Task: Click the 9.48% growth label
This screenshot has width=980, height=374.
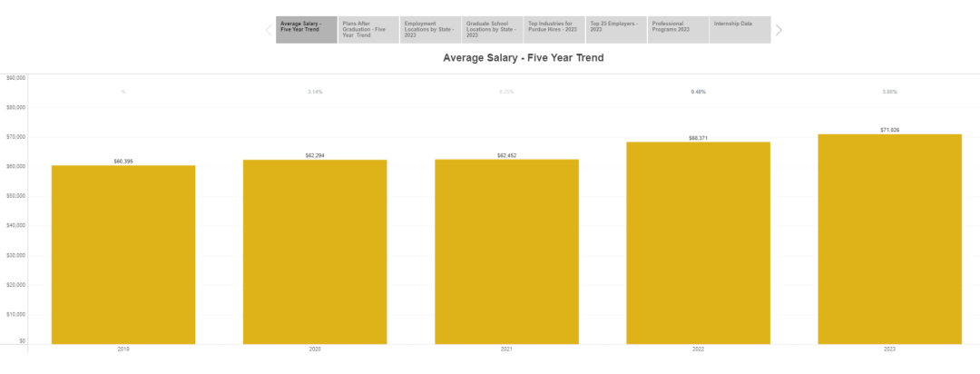Action: tap(698, 92)
